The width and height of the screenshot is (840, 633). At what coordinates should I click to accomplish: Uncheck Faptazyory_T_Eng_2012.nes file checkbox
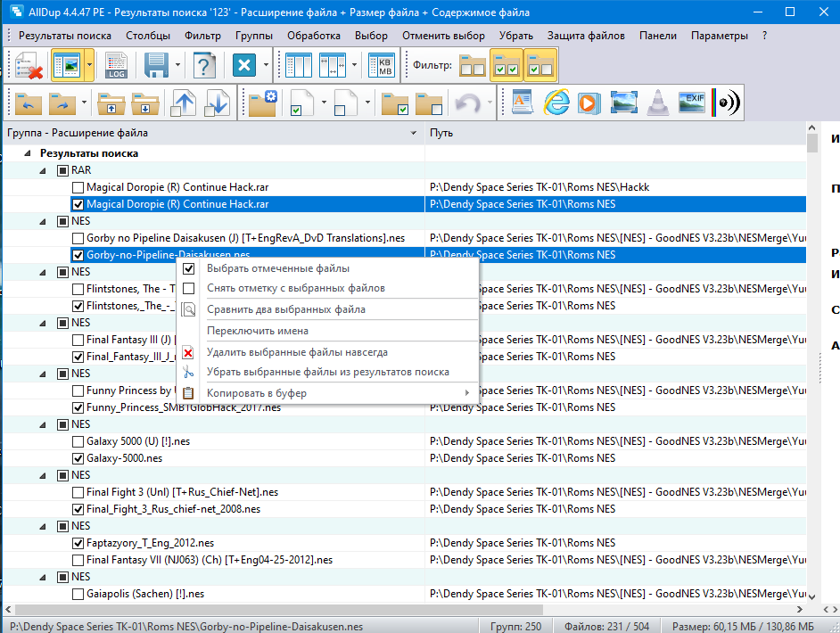(x=78, y=543)
